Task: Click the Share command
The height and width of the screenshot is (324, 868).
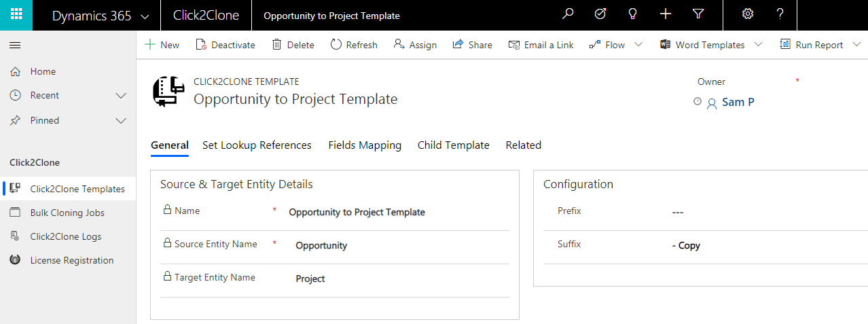Action: [472, 45]
